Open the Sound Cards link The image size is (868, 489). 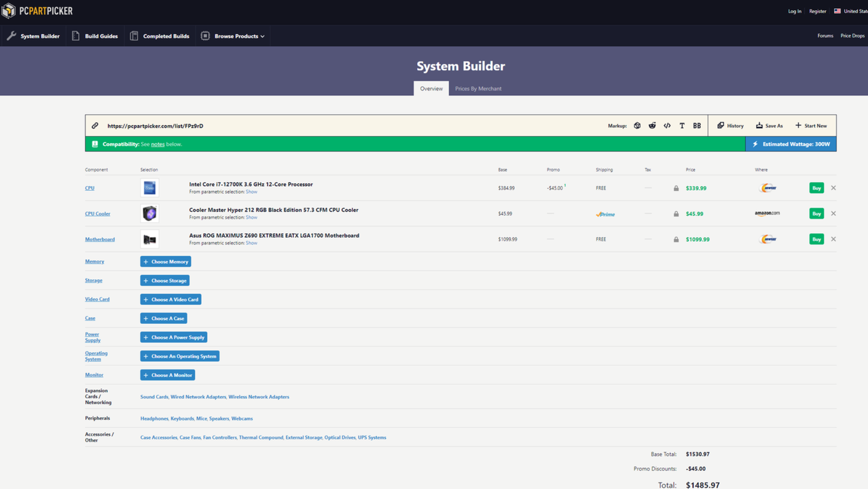[154, 397]
